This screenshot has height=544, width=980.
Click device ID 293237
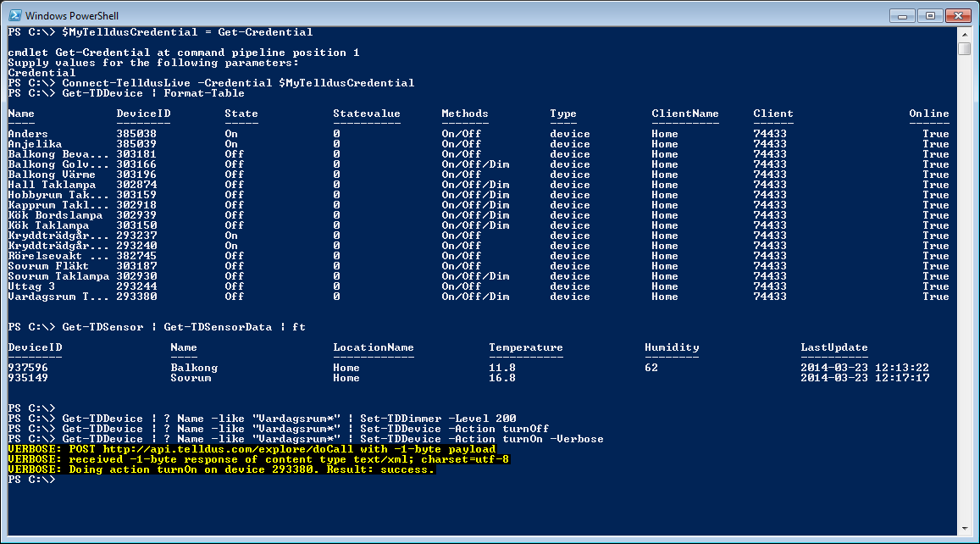click(x=136, y=235)
